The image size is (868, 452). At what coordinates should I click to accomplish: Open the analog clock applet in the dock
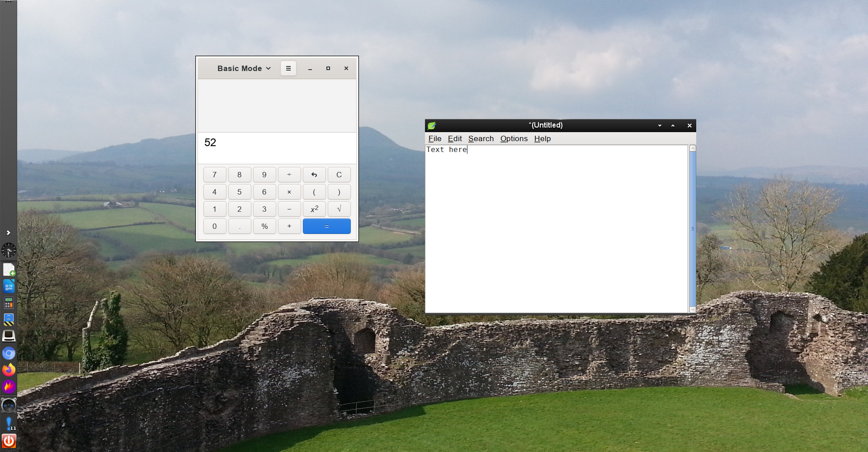pyautogui.click(x=9, y=250)
